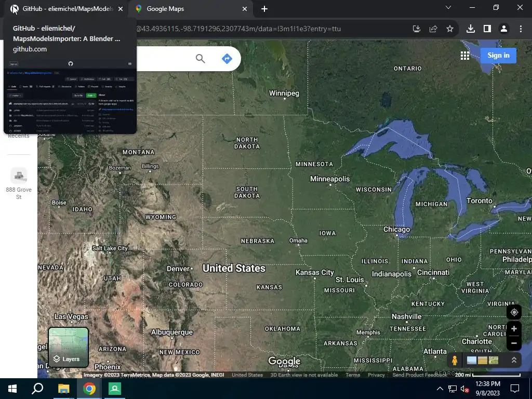
Task: Zoom in the map with plus
Action: (514, 329)
